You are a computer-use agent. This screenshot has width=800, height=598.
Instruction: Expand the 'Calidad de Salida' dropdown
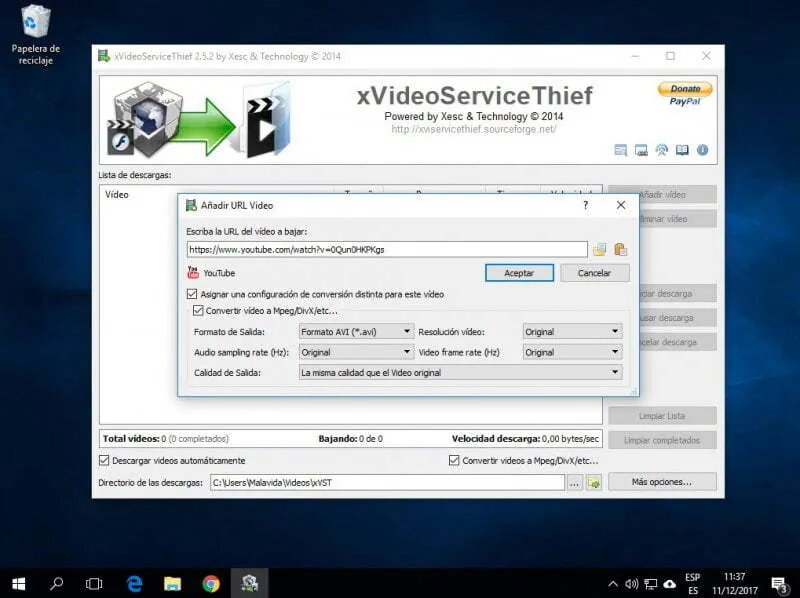(460, 372)
